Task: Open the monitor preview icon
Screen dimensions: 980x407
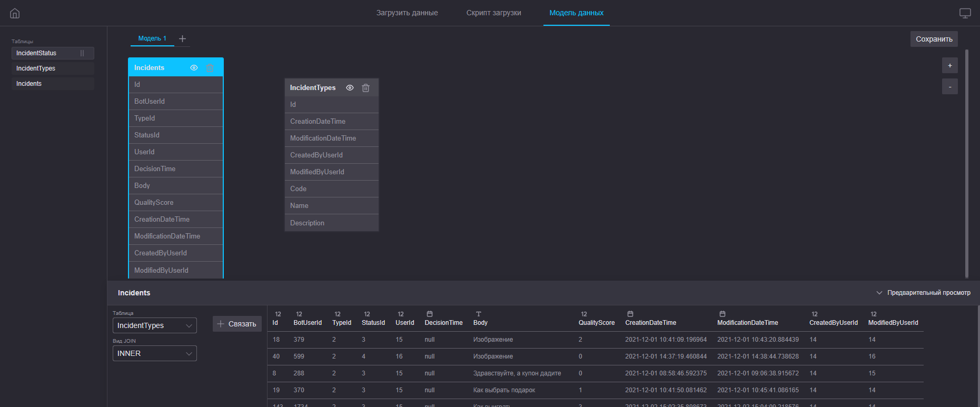Action: pyautogui.click(x=965, y=13)
